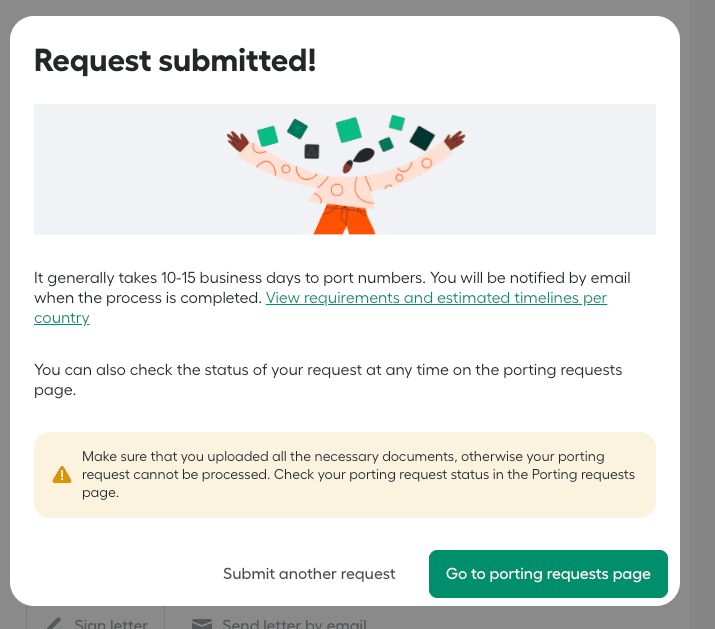Image resolution: width=715 pixels, height=629 pixels.
Task: Click the large light-green square in the illustration
Action: [348, 130]
